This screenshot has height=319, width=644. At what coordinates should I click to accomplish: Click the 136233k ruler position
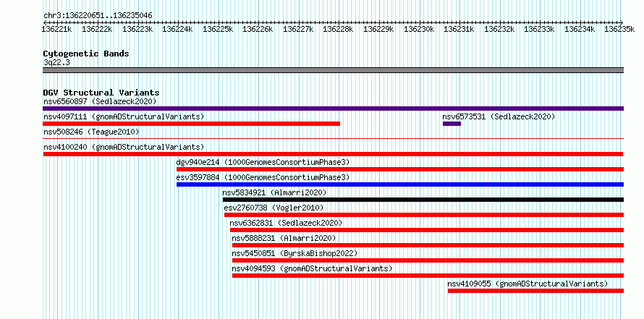pyautogui.click(x=540, y=29)
